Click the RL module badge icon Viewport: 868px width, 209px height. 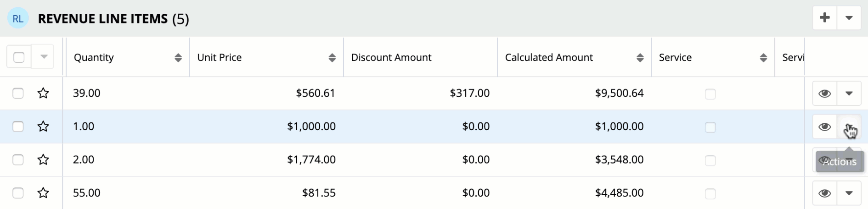click(18, 19)
